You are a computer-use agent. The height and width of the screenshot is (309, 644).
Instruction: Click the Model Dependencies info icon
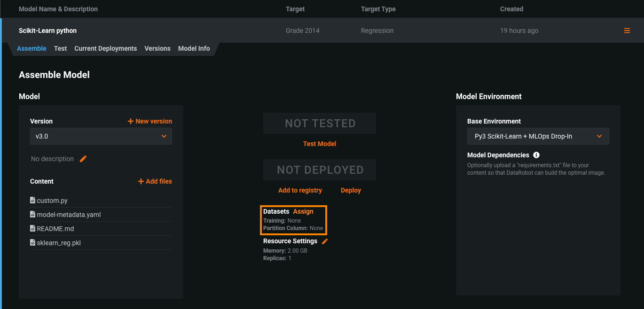[x=536, y=155]
